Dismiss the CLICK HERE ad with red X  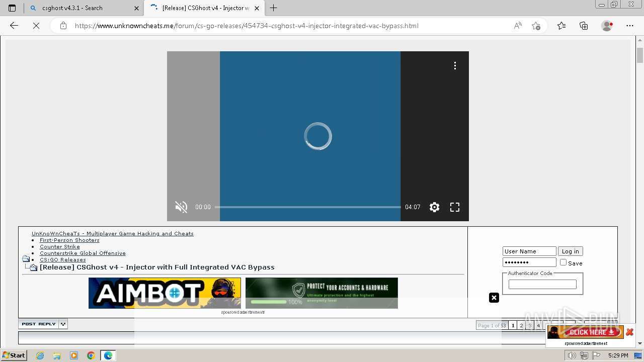click(x=629, y=332)
